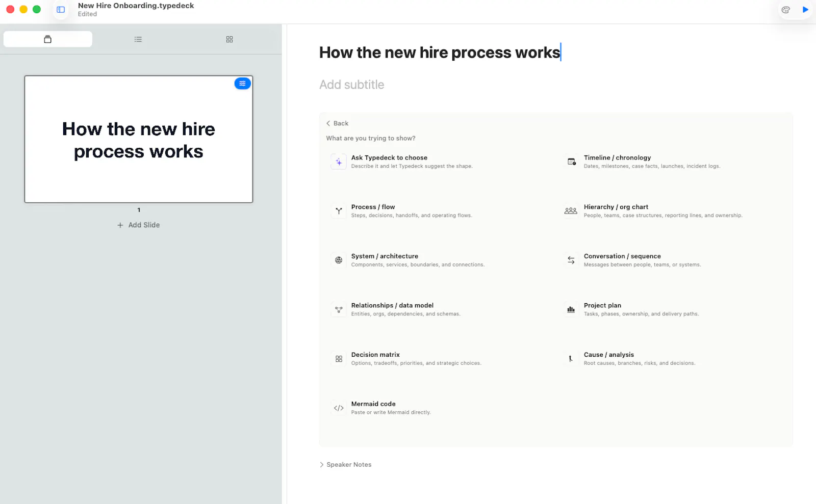Edit the slide title field
Image resolution: width=816 pixels, height=504 pixels.
(x=440, y=52)
